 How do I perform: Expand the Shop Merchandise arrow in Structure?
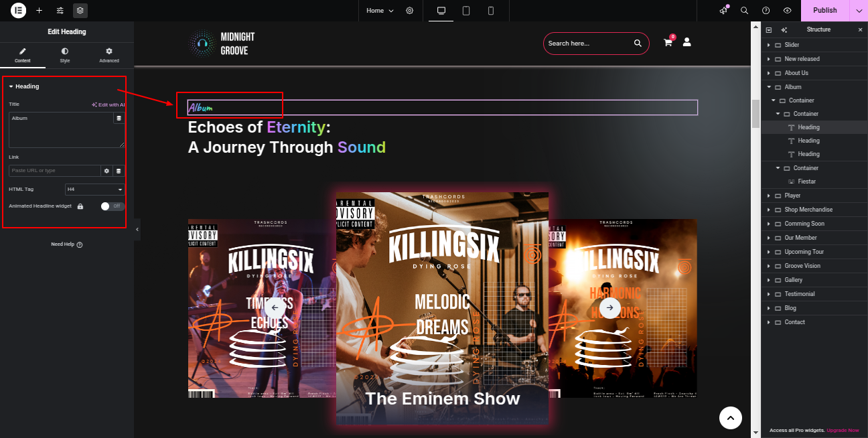click(769, 210)
